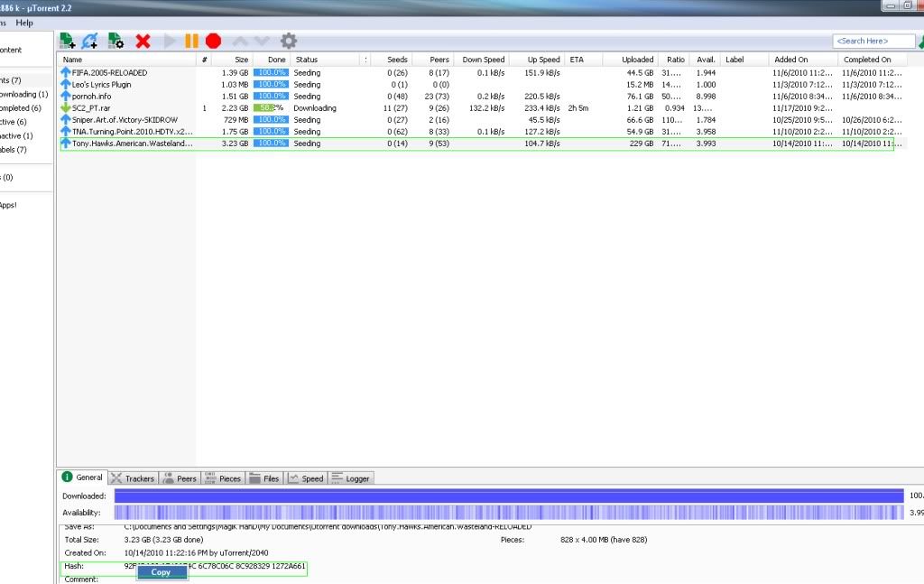Screen dimensions: 924x584
Task: Show the Speed graph tab
Action: tap(306, 478)
